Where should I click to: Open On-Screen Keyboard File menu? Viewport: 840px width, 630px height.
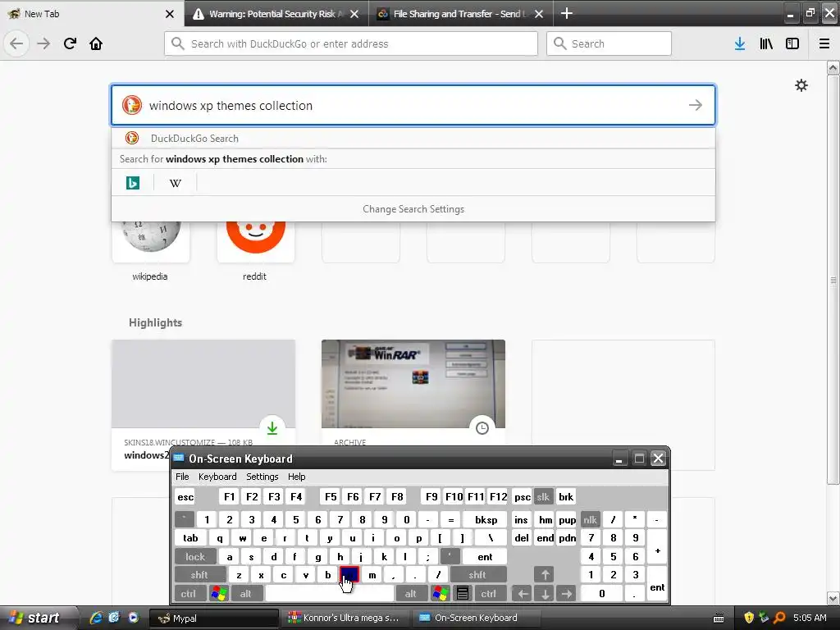click(182, 477)
